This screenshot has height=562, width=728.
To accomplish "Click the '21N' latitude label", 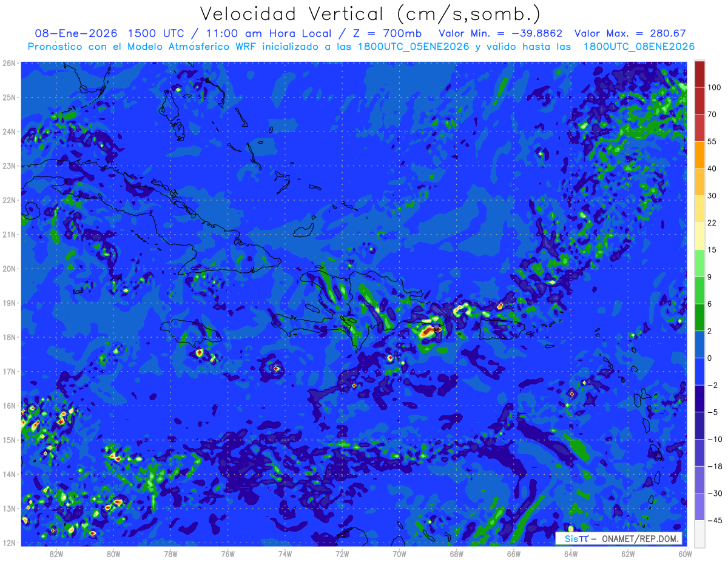I will click(x=9, y=235).
